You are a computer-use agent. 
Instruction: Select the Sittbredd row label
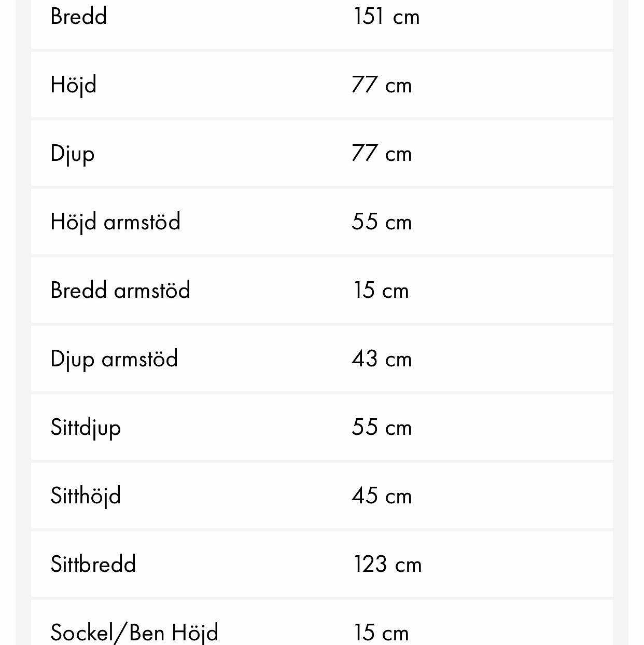[x=93, y=564]
